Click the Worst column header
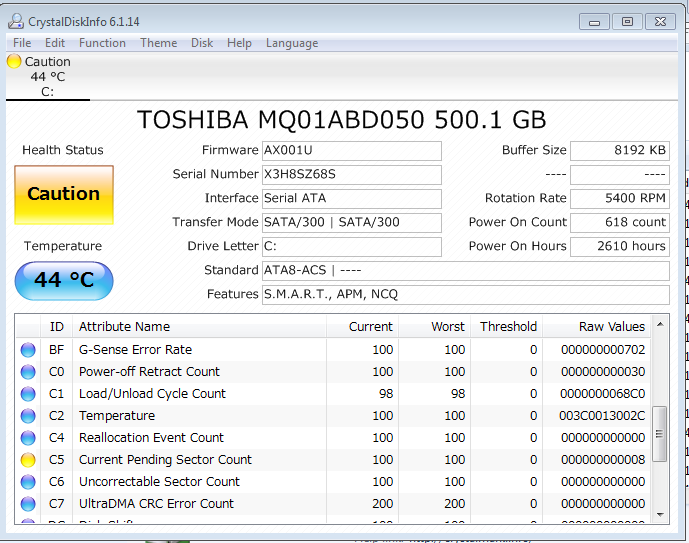Image resolution: width=689 pixels, height=543 pixels. tap(435, 327)
